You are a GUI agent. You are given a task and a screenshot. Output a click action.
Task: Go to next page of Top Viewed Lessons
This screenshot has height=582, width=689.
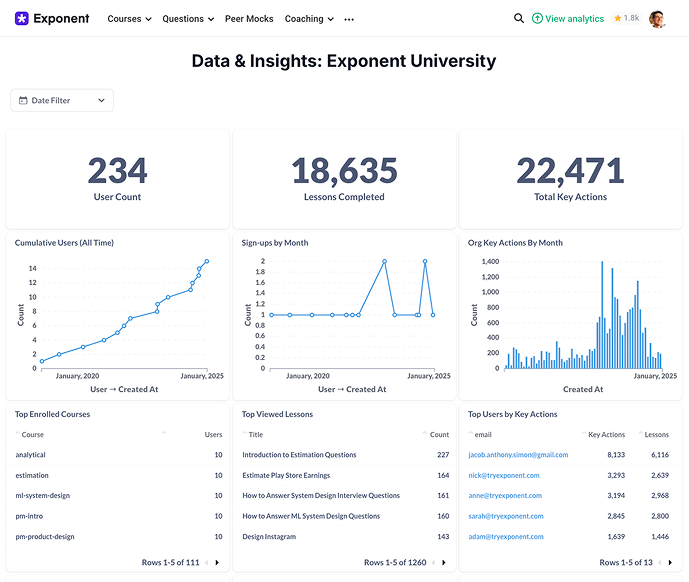[444, 563]
